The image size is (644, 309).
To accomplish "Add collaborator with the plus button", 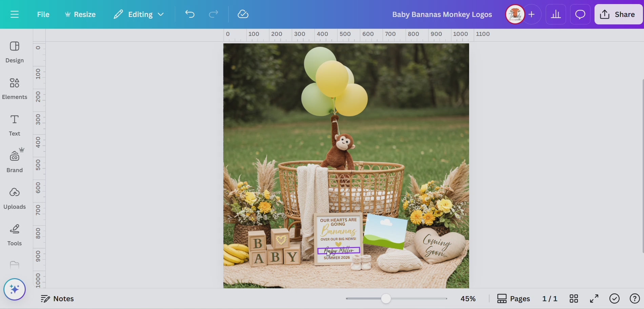I will point(532,14).
